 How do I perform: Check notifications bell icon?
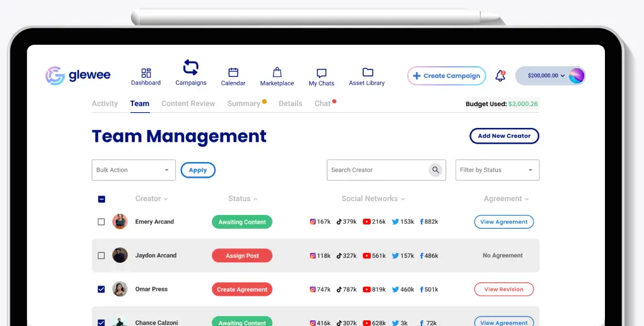(500, 76)
